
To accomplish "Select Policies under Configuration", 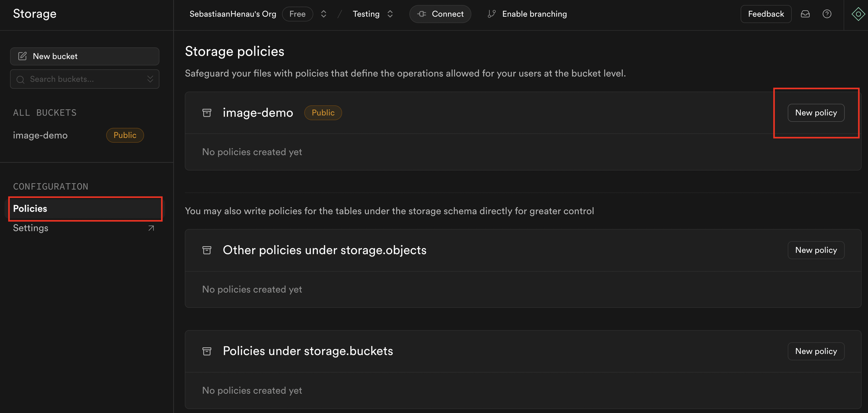I will (30, 209).
